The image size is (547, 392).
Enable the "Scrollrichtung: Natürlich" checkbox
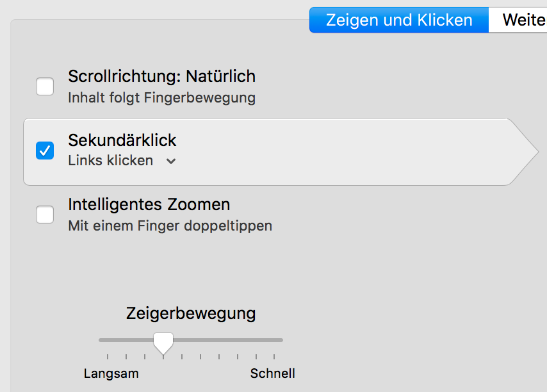[x=45, y=86]
